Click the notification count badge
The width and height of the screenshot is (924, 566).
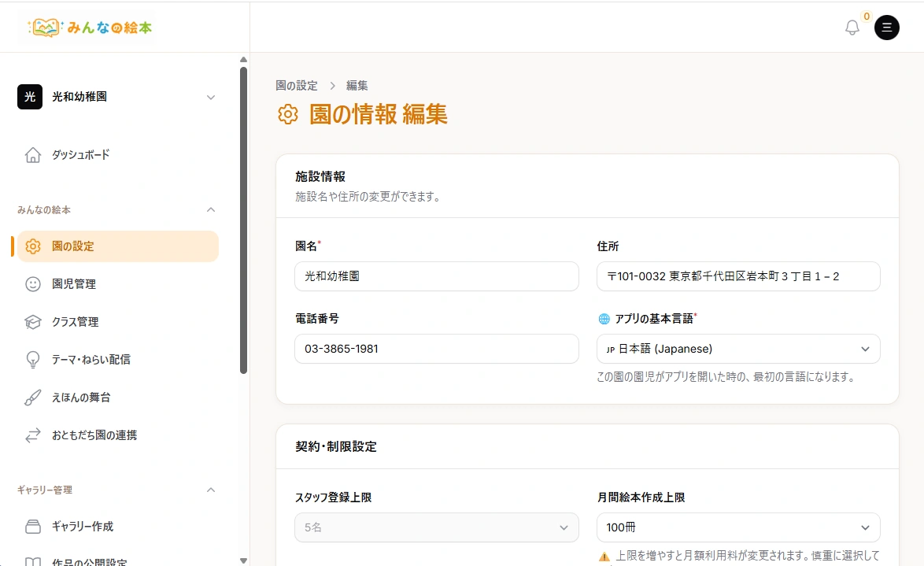867,17
